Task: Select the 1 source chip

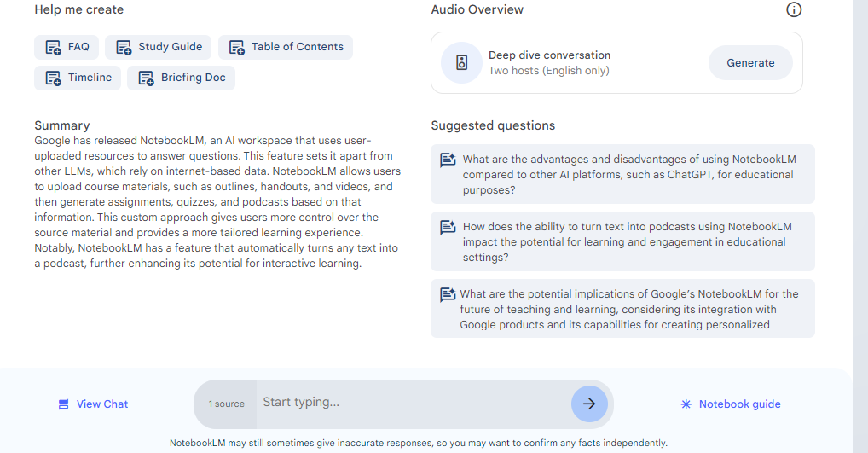Action: pos(227,404)
